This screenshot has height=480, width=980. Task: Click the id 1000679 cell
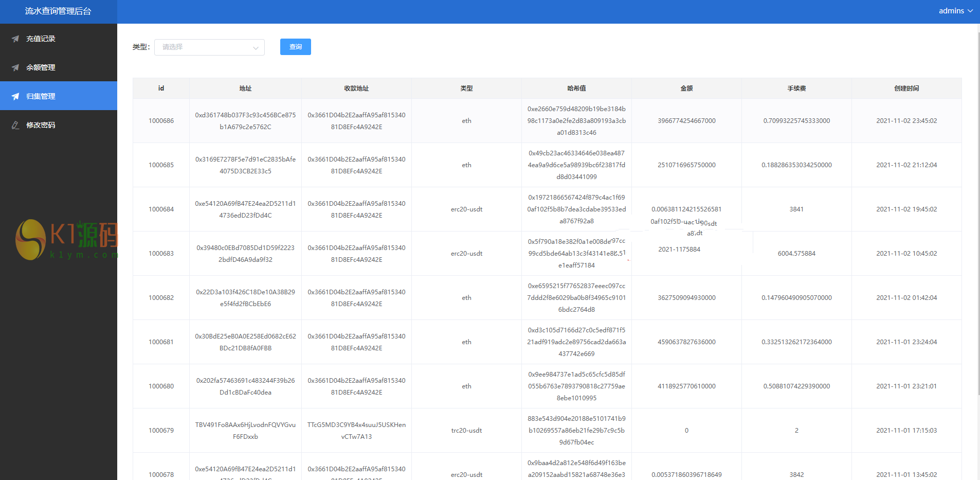coord(161,431)
